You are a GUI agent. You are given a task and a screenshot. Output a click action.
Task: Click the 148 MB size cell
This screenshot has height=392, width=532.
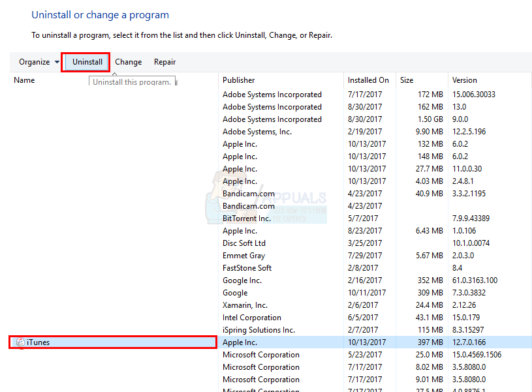tap(430, 157)
